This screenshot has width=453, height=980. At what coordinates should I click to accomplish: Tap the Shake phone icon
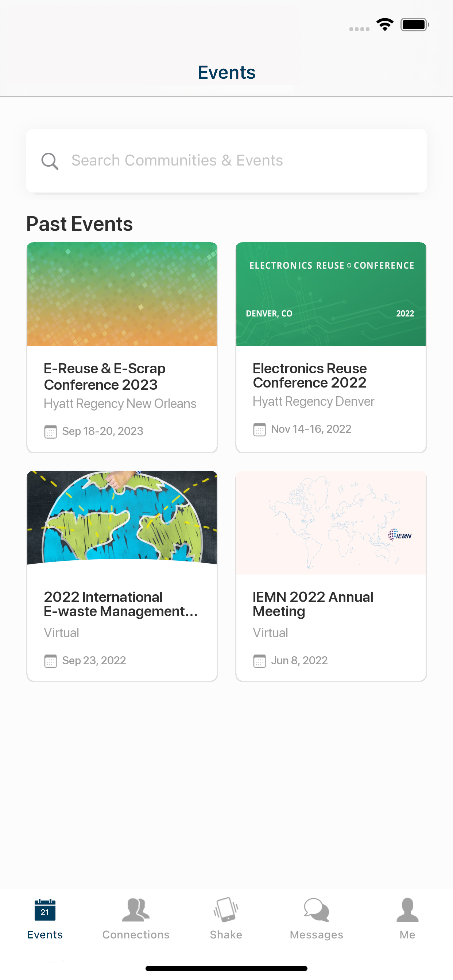pyautogui.click(x=226, y=910)
